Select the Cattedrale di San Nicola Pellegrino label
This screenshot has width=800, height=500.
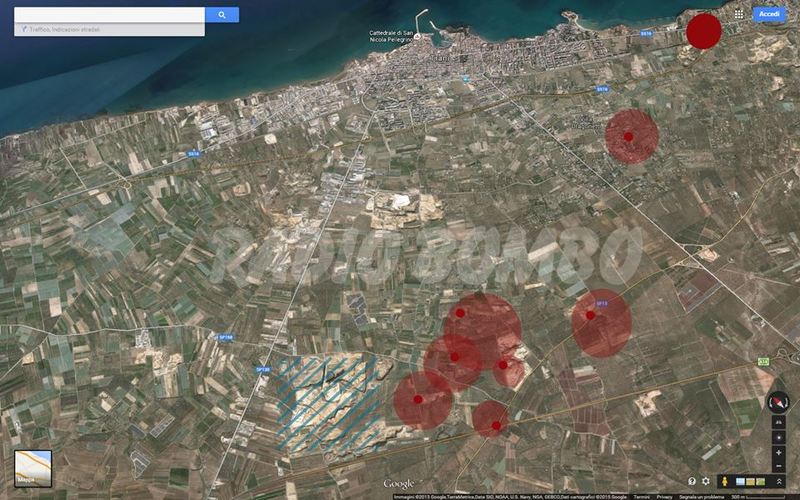[x=392, y=37]
